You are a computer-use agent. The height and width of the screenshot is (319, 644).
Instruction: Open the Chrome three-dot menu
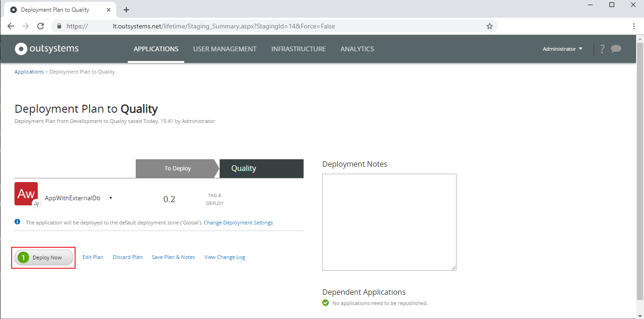[x=634, y=26]
